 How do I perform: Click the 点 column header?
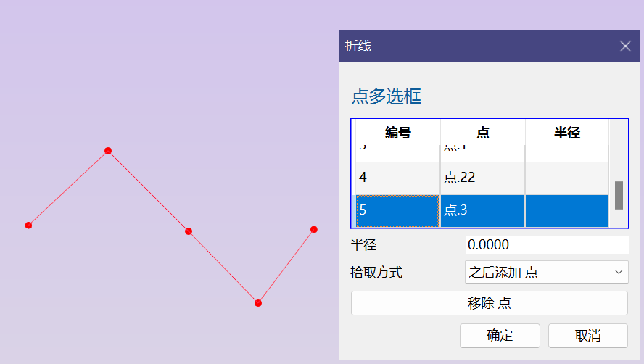[482, 133]
